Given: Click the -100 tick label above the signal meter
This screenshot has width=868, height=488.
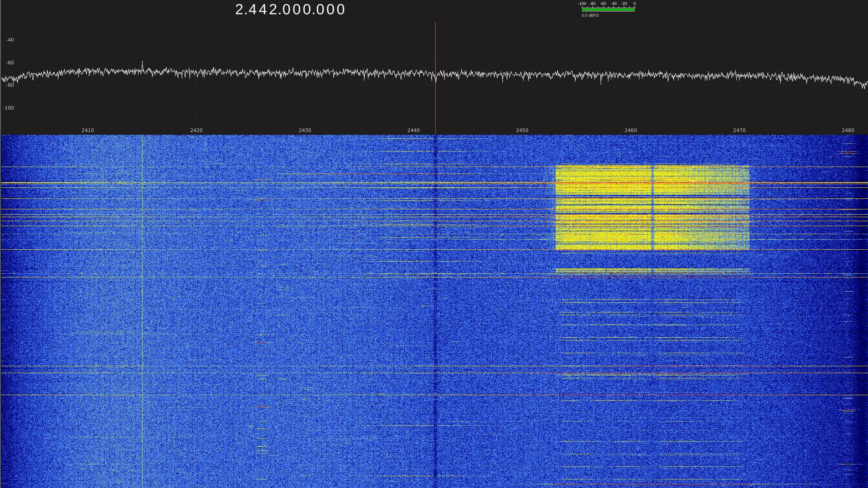Looking at the screenshot, I should pos(582,3).
